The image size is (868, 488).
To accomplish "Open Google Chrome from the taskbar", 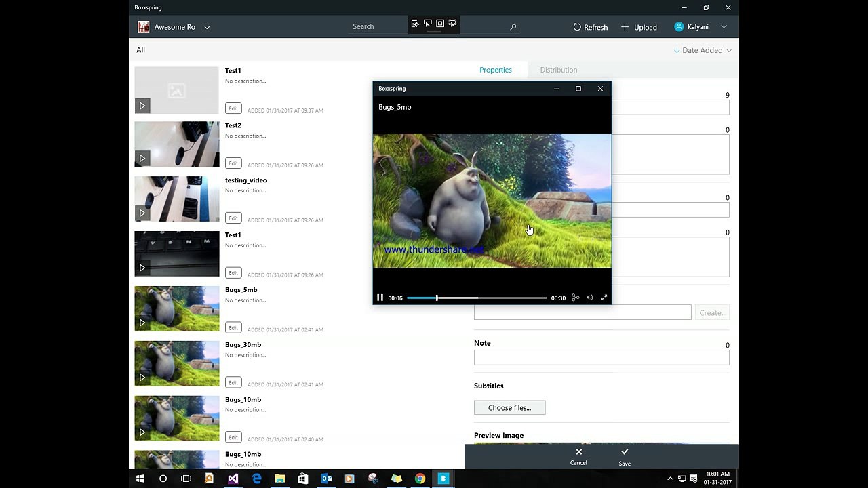I will tap(420, 479).
